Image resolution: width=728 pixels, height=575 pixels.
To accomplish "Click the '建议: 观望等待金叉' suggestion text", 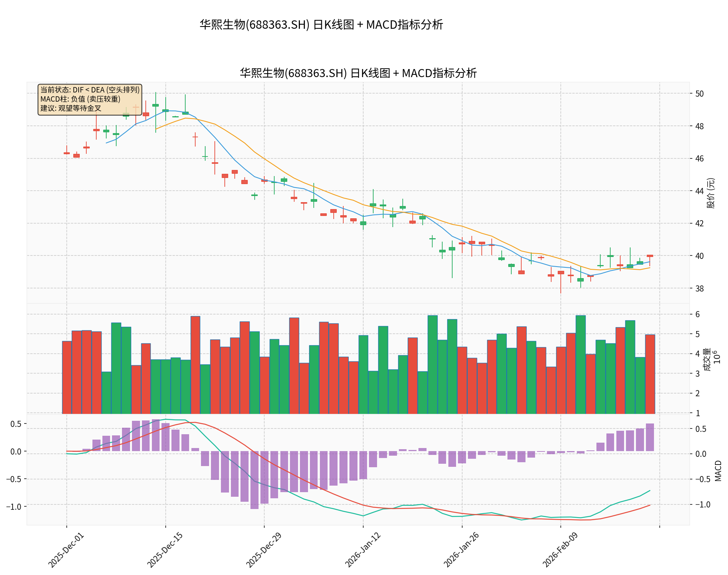I will 71,108.
